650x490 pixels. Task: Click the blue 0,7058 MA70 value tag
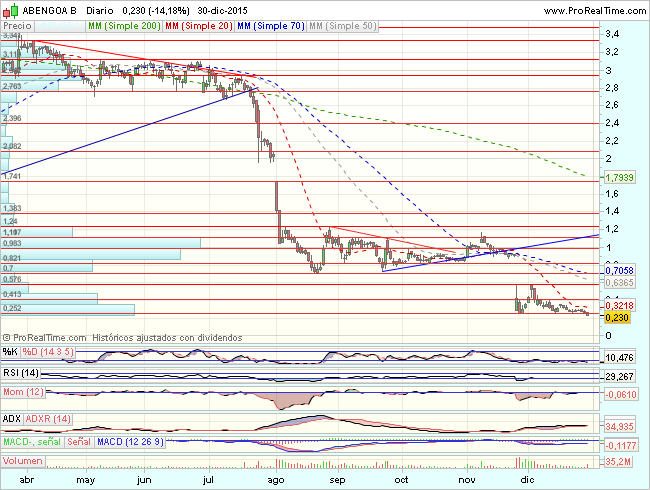(x=619, y=271)
